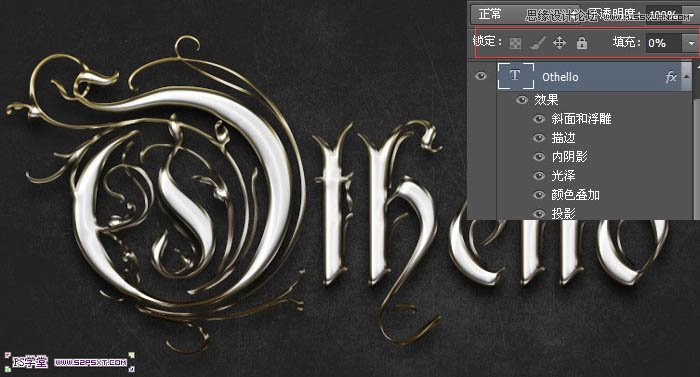Click the lock all padlock icon

click(x=581, y=43)
